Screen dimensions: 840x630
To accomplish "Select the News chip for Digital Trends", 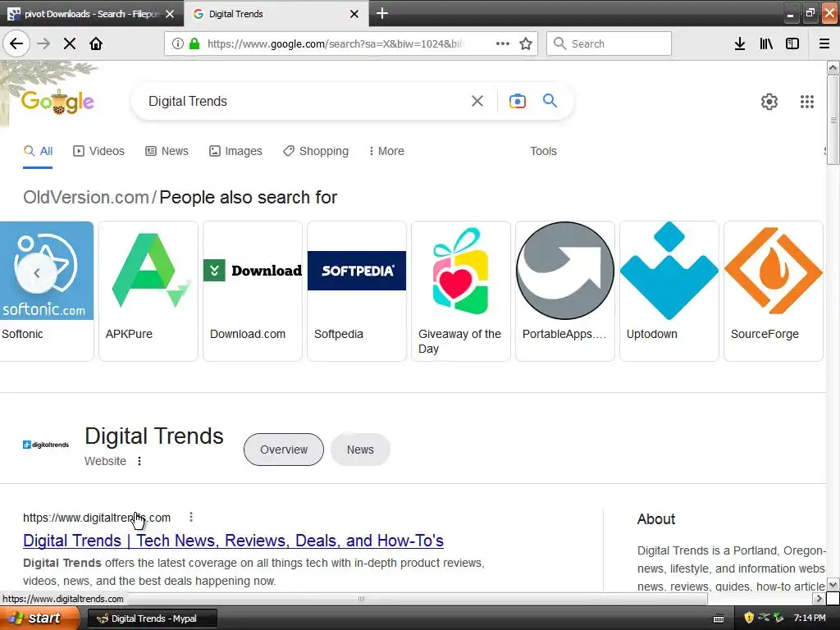I will coord(360,450).
